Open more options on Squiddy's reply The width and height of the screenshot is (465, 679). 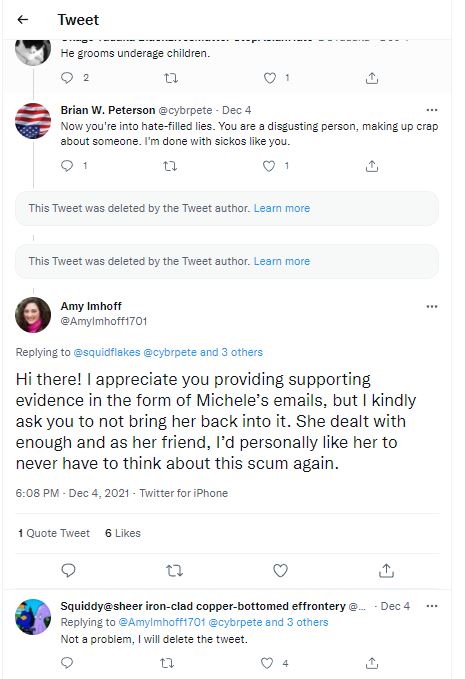[x=432, y=606]
